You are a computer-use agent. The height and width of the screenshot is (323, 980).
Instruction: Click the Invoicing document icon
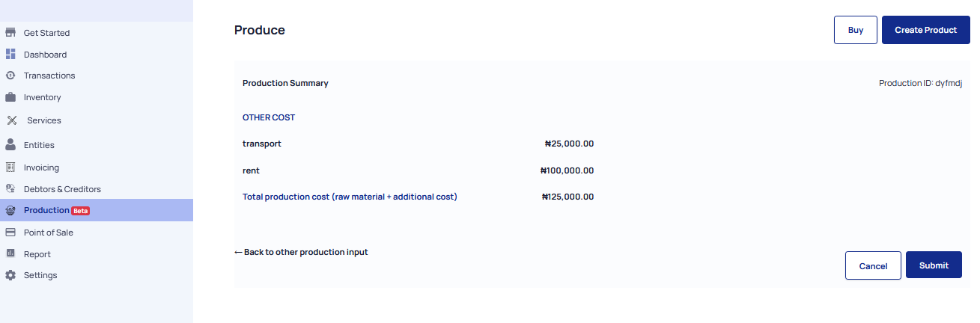coord(10,167)
